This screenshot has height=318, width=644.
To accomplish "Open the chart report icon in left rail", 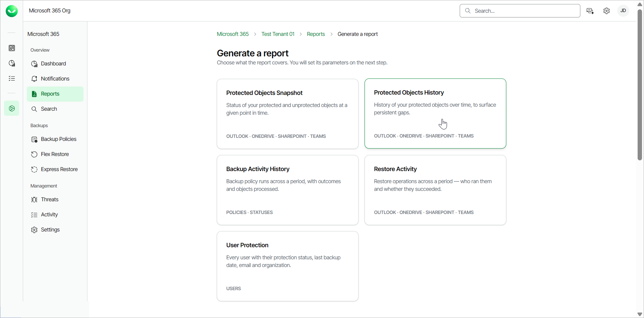I will [x=12, y=63].
